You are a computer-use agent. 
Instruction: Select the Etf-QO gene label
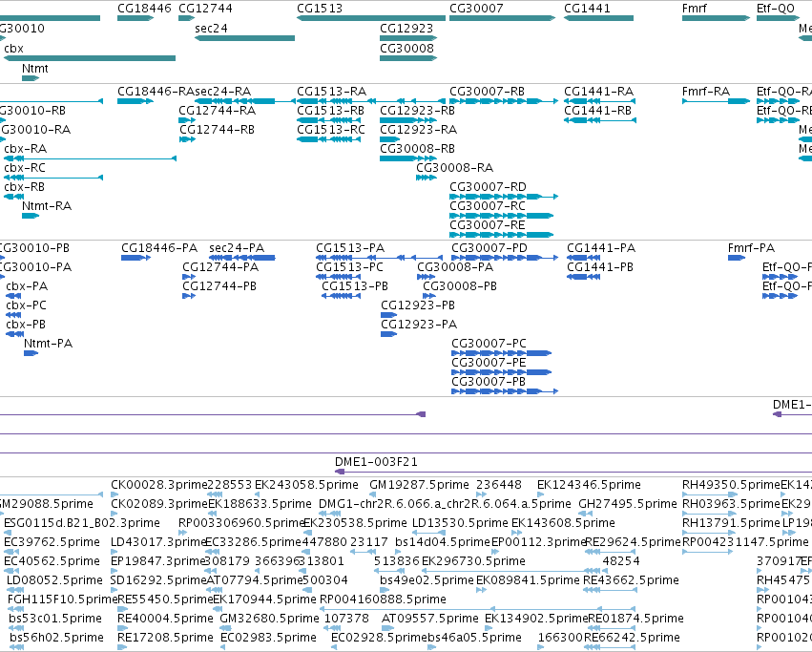(x=775, y=9)
